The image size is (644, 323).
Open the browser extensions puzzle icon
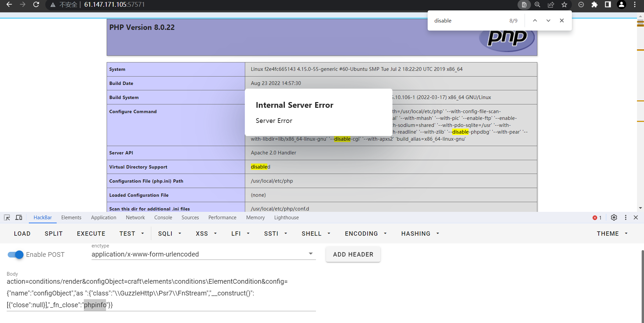click(x=594, y=5)
